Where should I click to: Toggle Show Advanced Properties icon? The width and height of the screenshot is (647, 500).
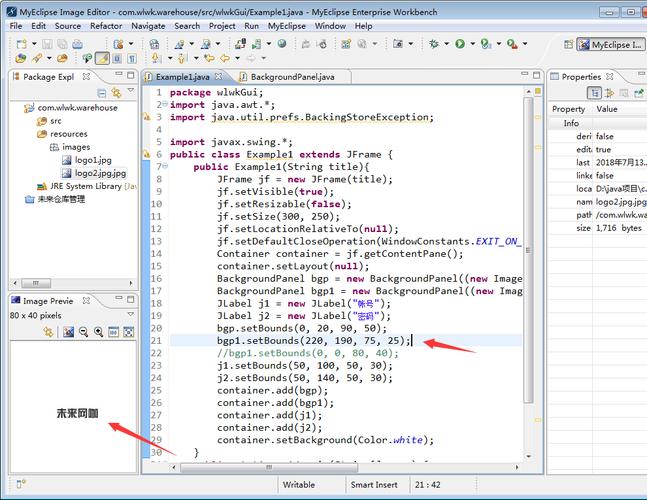coord(610,93)
